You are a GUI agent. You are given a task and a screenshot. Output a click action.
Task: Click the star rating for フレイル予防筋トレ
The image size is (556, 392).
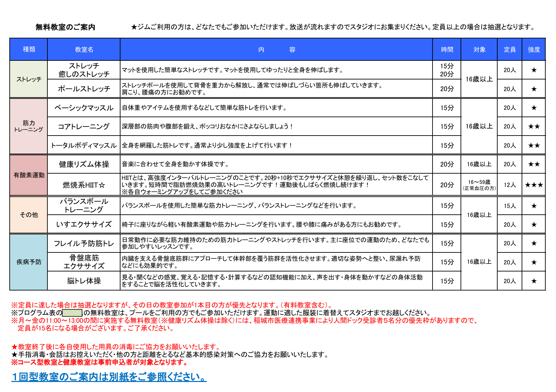pos(534,243)
